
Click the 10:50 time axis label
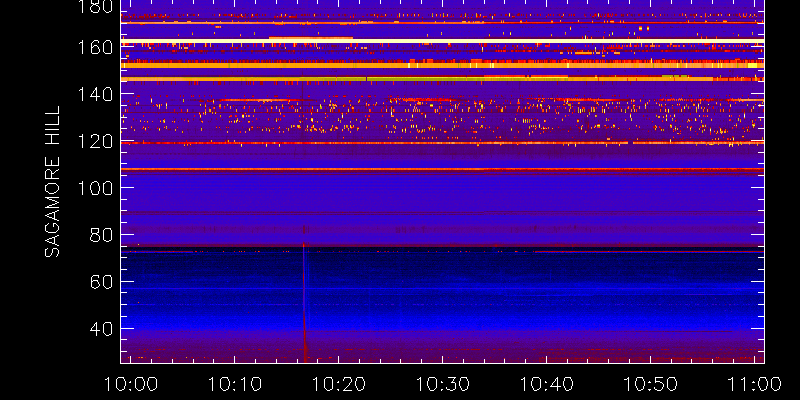click(651, 384)
